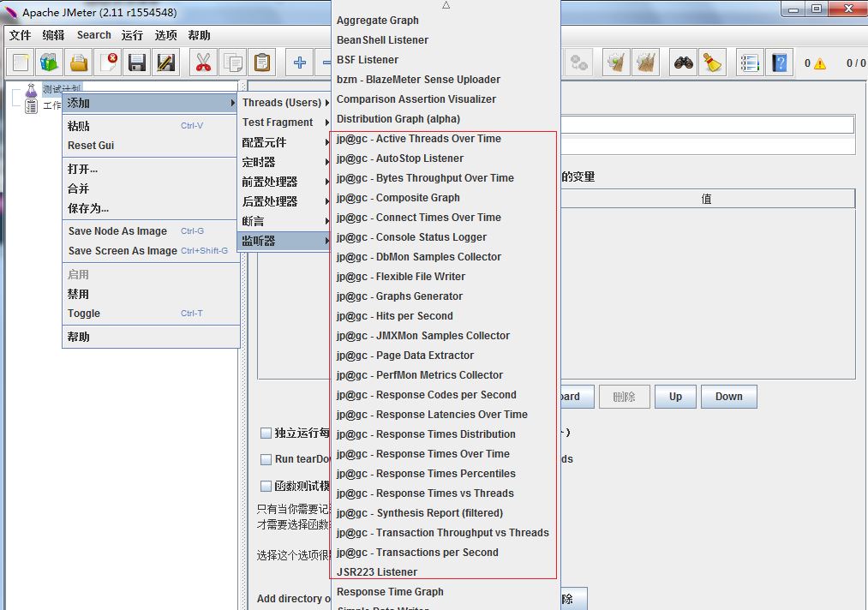Save the test plan with the floppy disk icon
The width and height of the screenshot is (868, 610).
137,63
